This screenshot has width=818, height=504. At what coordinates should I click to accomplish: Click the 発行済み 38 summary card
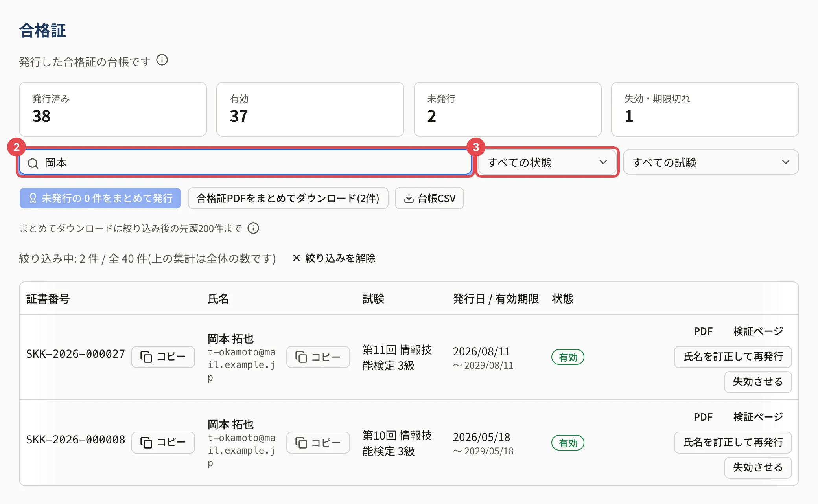point(113,109)
